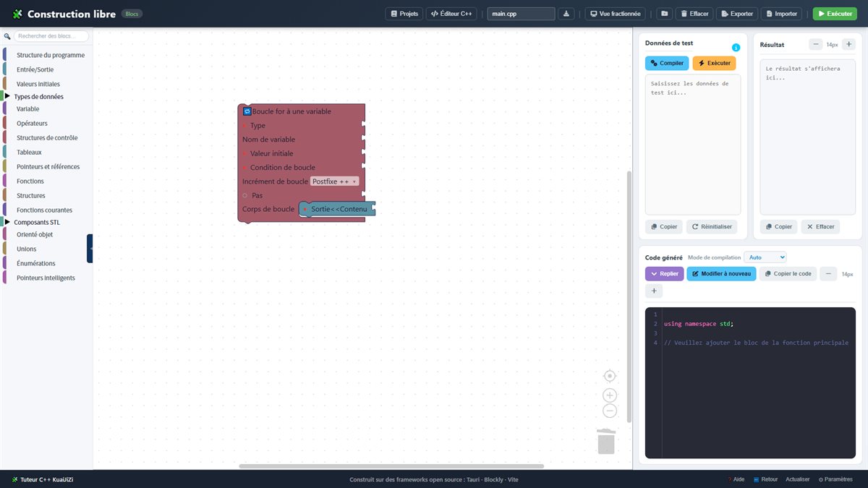Screen dimensions: 868x488
Task: Decrease the Résultat font size with minus
Action: 816,44
